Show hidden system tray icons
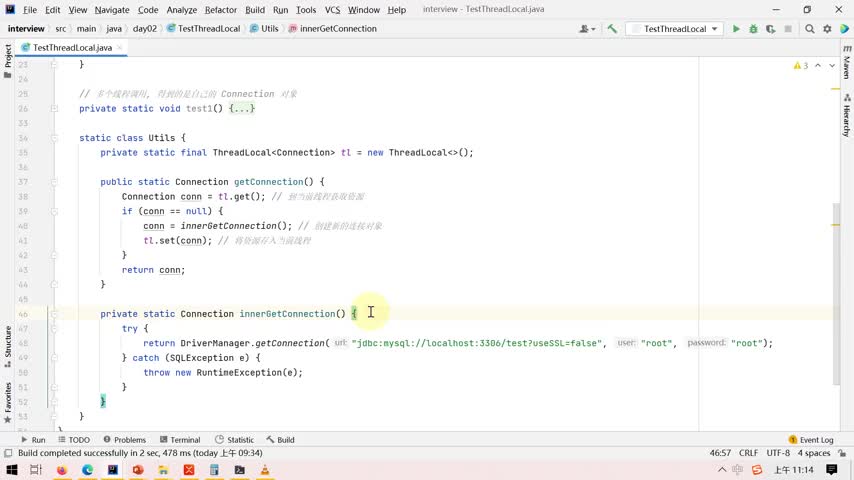Screen dimensions: 854x480 pyautogui.click(x=722, y=470)
